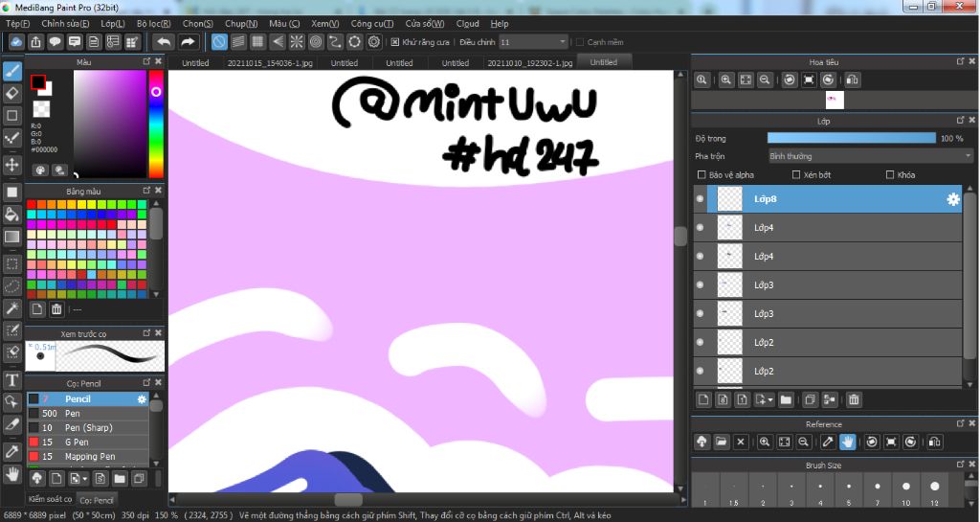The height and width of the screenshot is (522, 980).
Task: Open the Cửa sổ(W) menu
Action: pyautogui.click(x=425, y=24)
